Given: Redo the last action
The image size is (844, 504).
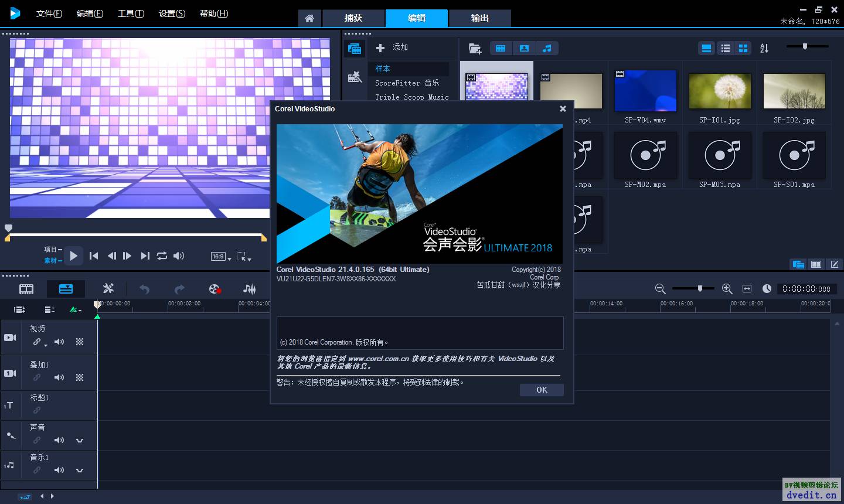Looking at the screenshot, I should [x=180, y=289].
